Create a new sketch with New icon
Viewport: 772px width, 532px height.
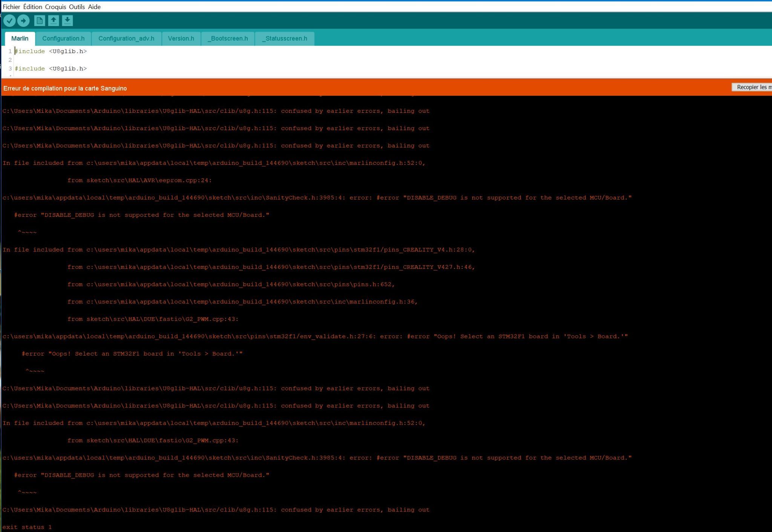[x=40, y=21]
